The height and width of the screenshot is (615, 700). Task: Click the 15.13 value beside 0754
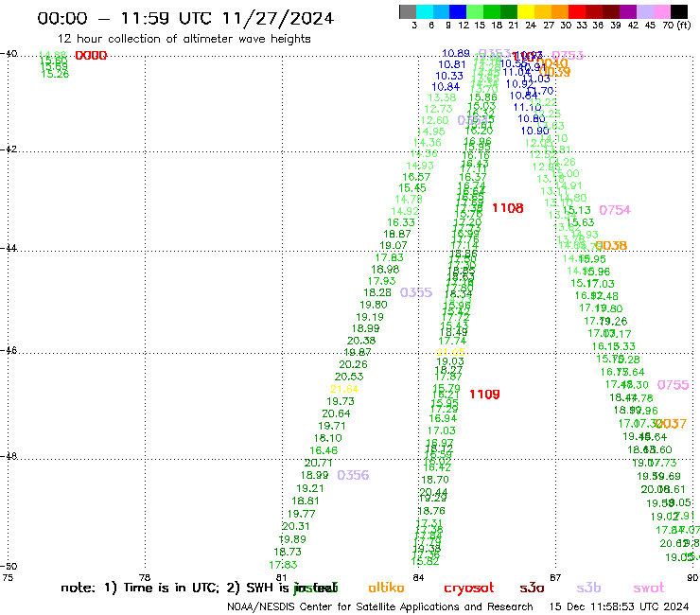[576, 210]
